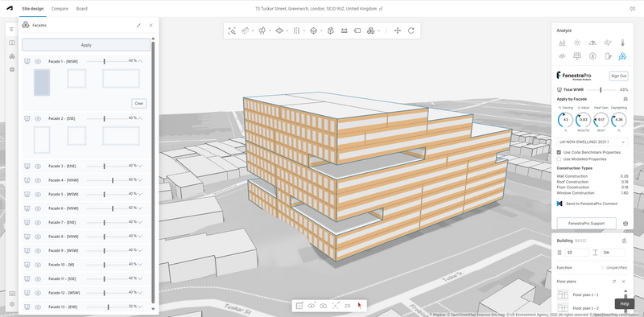Switch view to 2D mode
The width and height of the screenshot is (644, 317).
coord(348,306)
